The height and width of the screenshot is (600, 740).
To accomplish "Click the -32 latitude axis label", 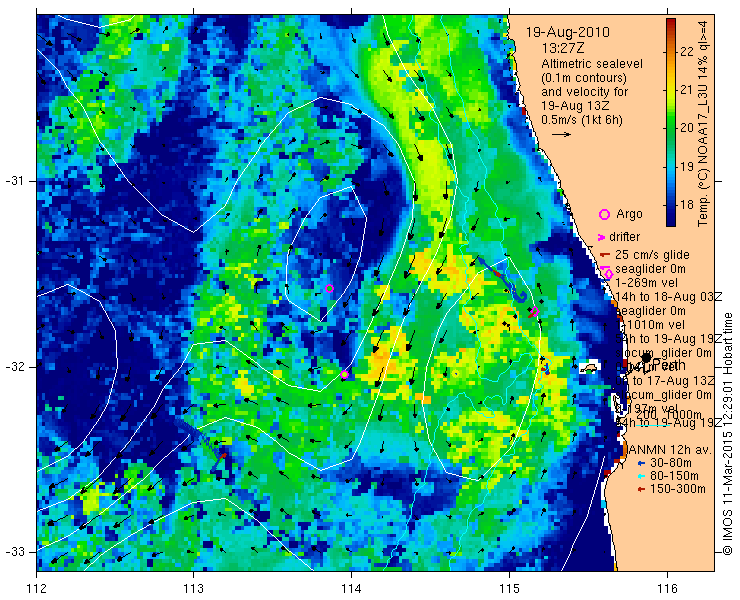I will tap(14, 367).
